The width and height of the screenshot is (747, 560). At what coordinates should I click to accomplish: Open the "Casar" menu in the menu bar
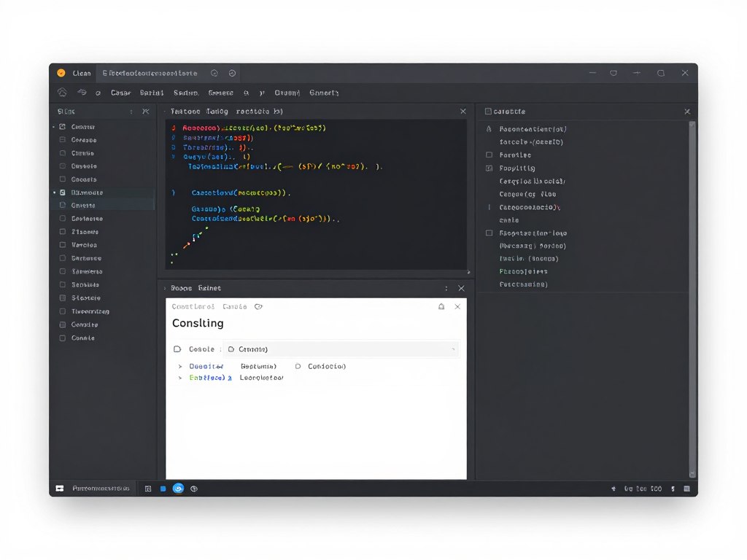pos(120,93)
